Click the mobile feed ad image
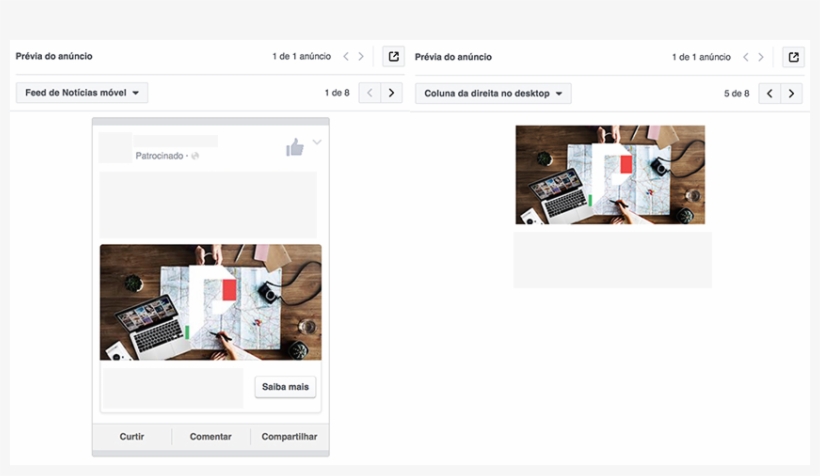Screen dimensions: 820x476 [210, 302]
